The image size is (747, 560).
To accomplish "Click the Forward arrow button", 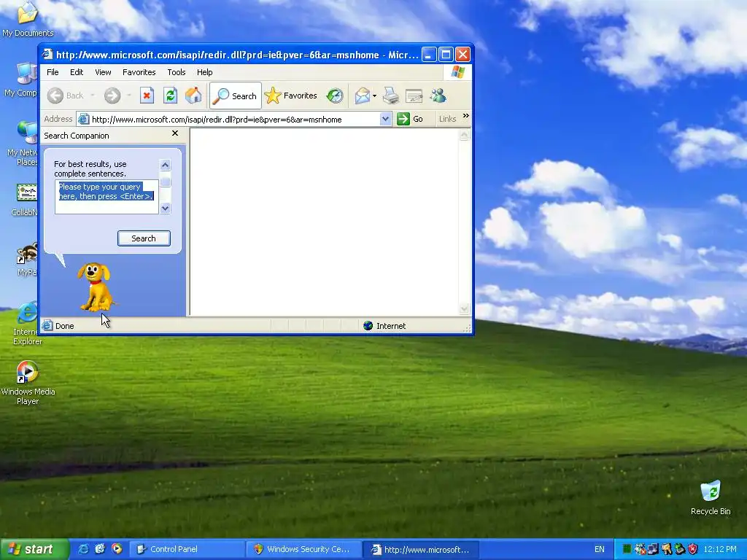I will point(112,96).
